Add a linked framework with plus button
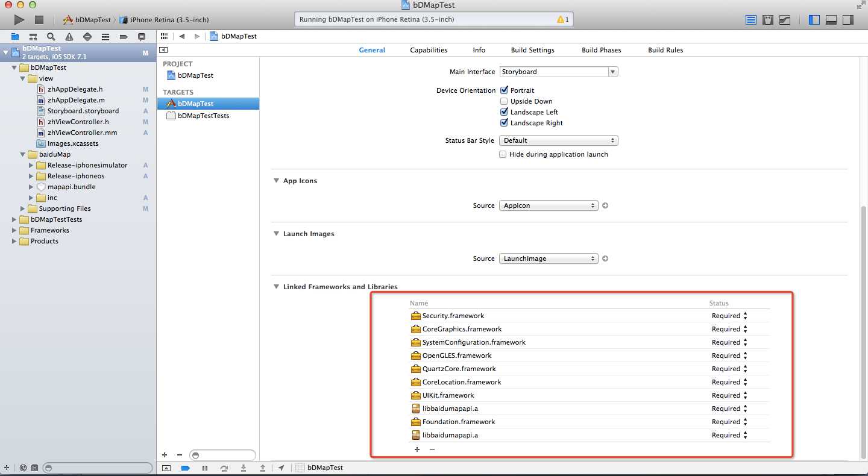Image resolution: width=868 pixels, height=476 pixels. coord(417,449)
